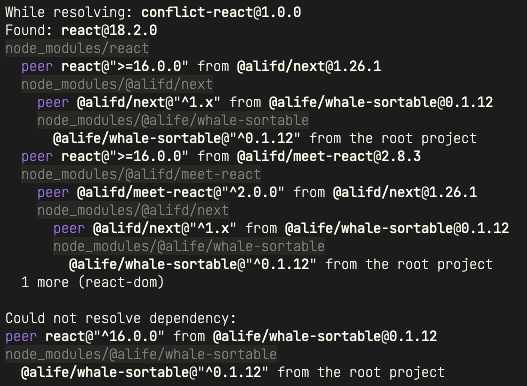Click the Could not resolve dependency message

click(x=121, y=318)
